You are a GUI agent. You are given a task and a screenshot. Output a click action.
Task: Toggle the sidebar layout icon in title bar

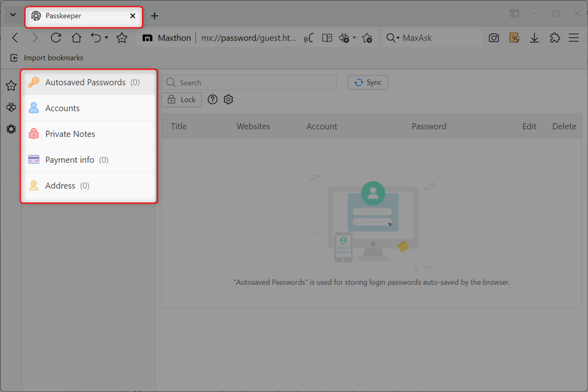pos(514,14)
